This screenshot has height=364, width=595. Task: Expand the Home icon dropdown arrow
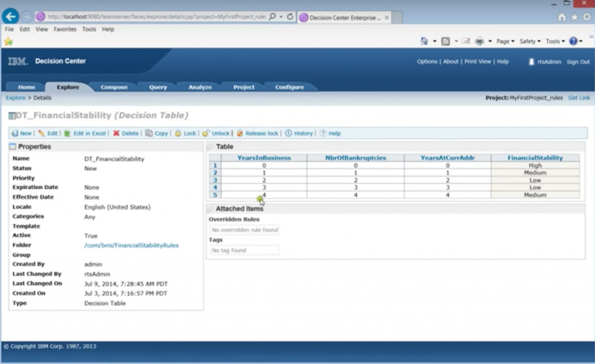click(435, 41)
